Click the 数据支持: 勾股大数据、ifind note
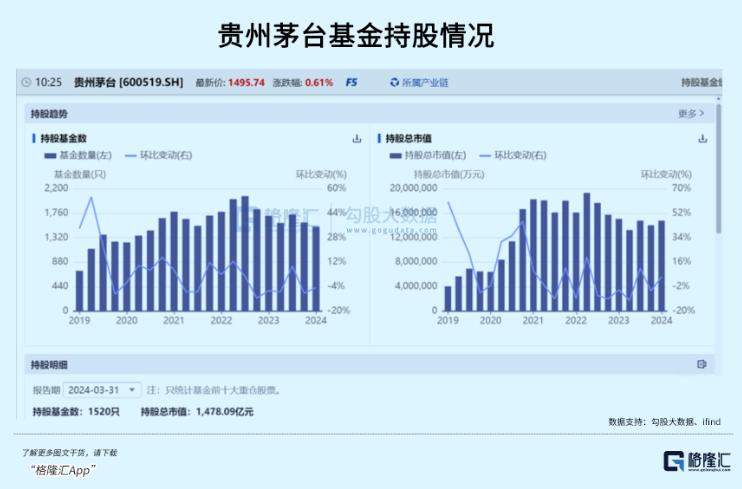Image resolution: width=742 pixels, height=489 pixels. tap(664, 422)
